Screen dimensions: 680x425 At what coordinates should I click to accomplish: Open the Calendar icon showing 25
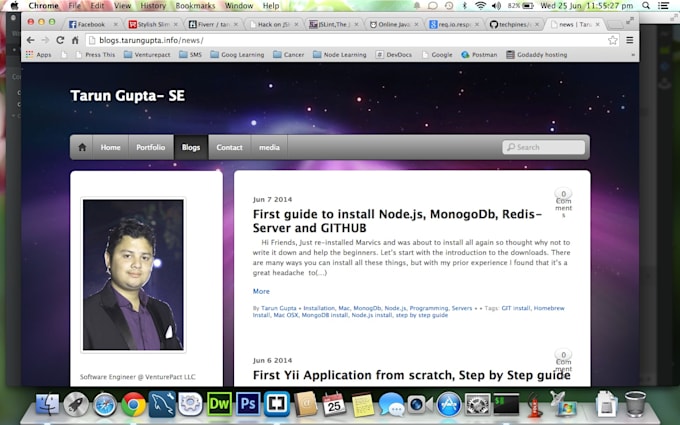click(334, 404)
